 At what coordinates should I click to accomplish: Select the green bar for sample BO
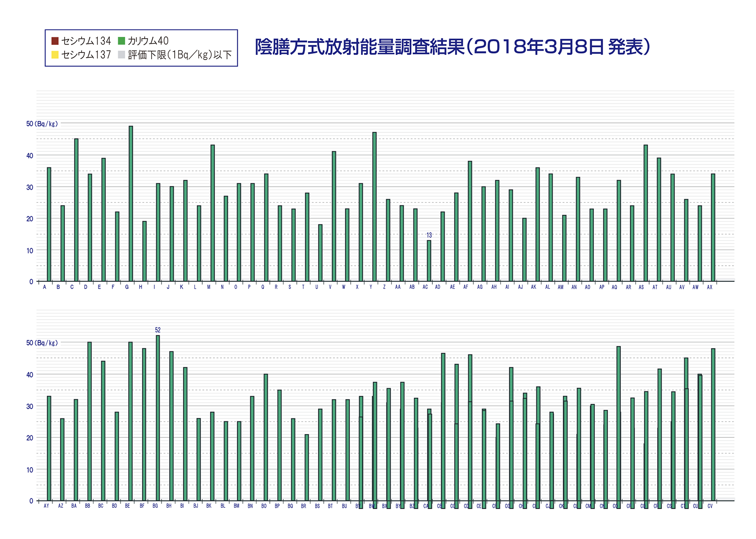[x=266, y=437]
